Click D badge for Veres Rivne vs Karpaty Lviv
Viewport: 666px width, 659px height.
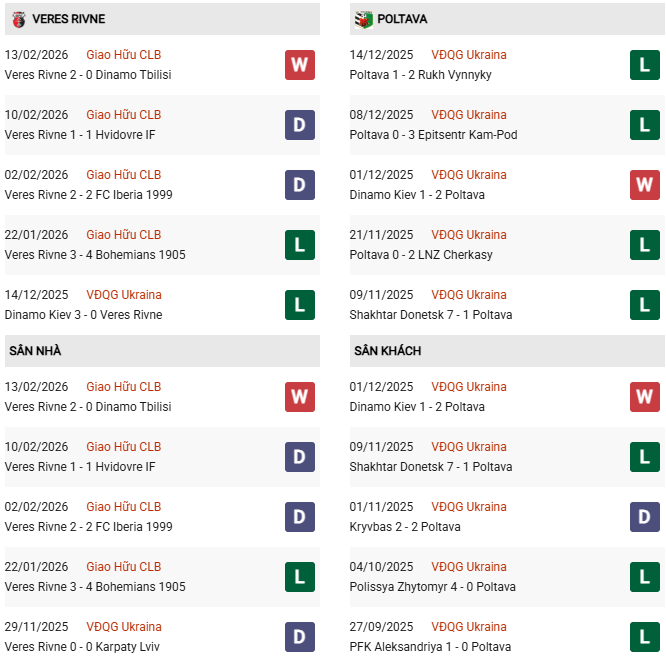pos(299,637)
